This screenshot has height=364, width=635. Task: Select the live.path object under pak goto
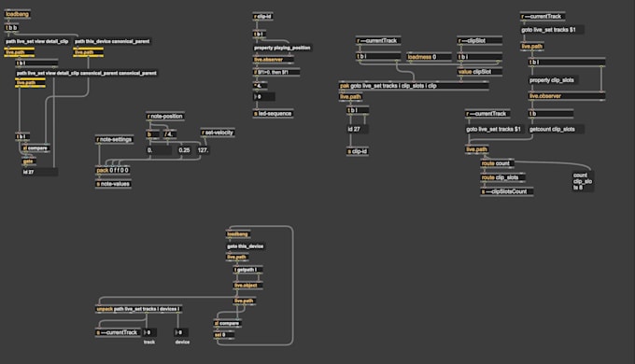coord(350,97)
